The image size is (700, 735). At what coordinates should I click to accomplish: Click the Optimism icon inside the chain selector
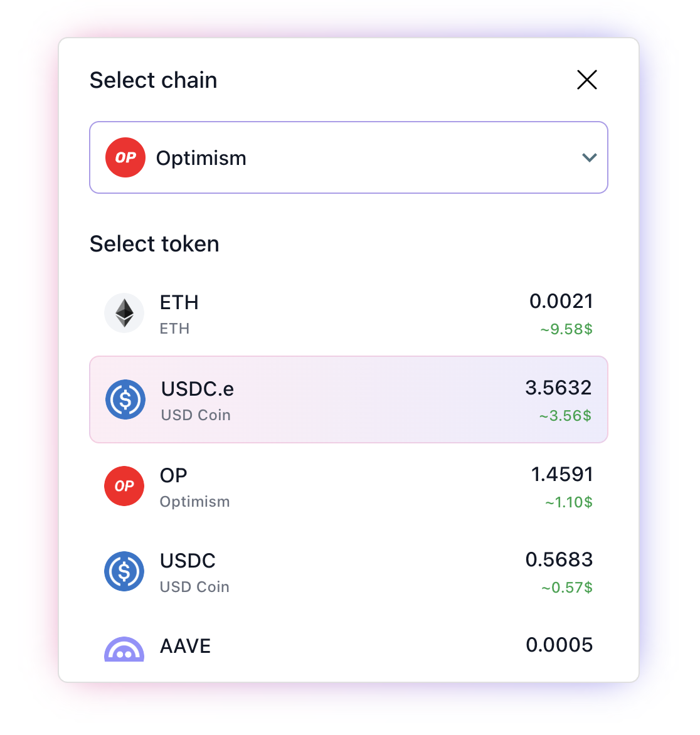click(124, 157)
